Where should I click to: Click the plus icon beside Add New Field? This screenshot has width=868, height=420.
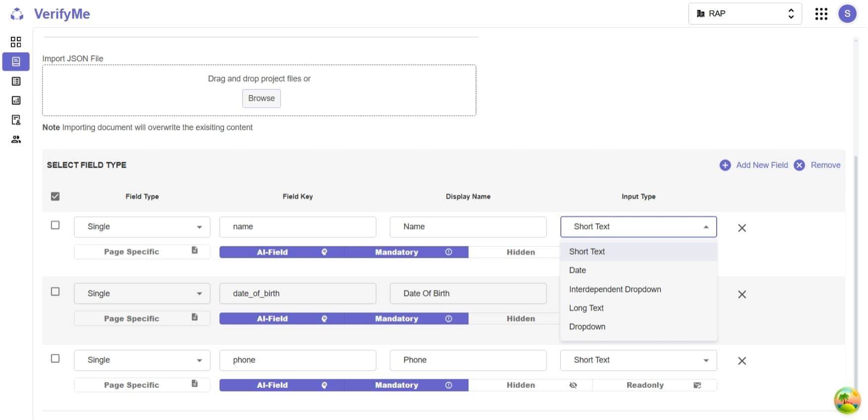click(725, 165)
